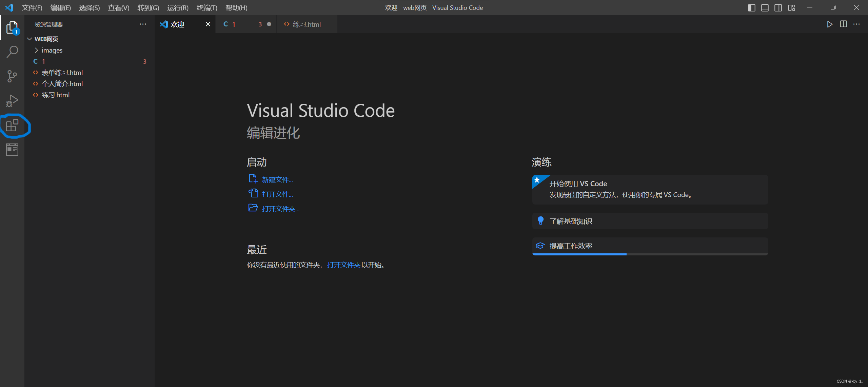Open the 运行(R) menu
Viewport: 868px width, 387px height.
pyautogui.click(x=178, y=7)
